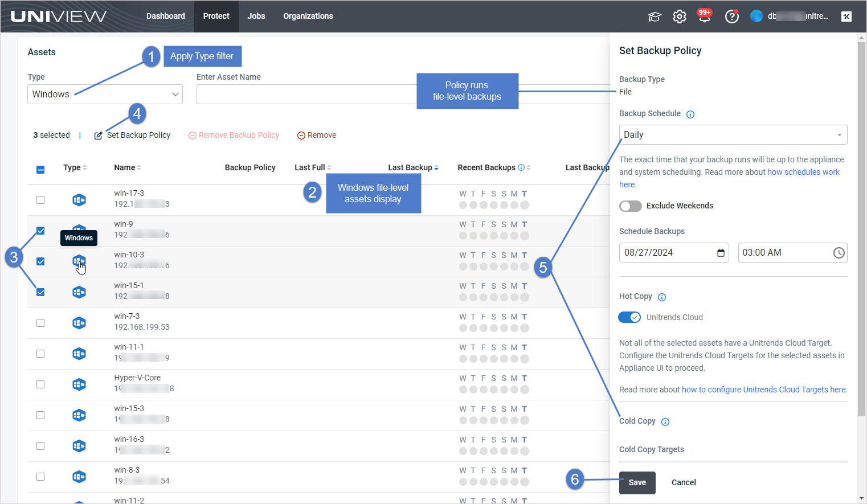Click asset name Hyper-V-Core
Screen dimensions: 867x504
point(137,378)
